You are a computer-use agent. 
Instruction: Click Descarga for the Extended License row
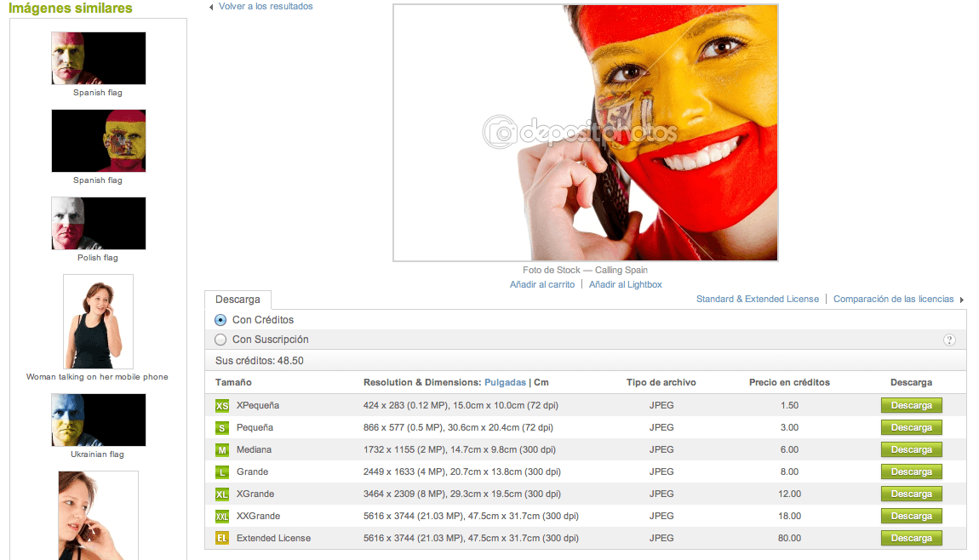point(911,539)
